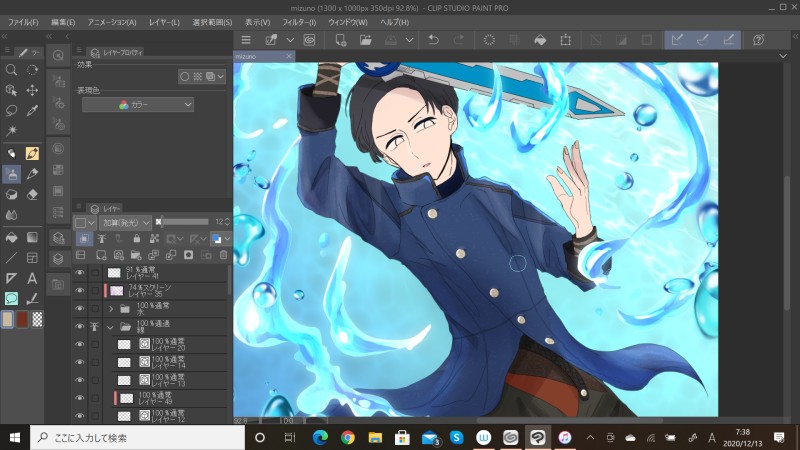Hide the 水 folder with eye icon
The image size is (800, 450).
point(80,309)
